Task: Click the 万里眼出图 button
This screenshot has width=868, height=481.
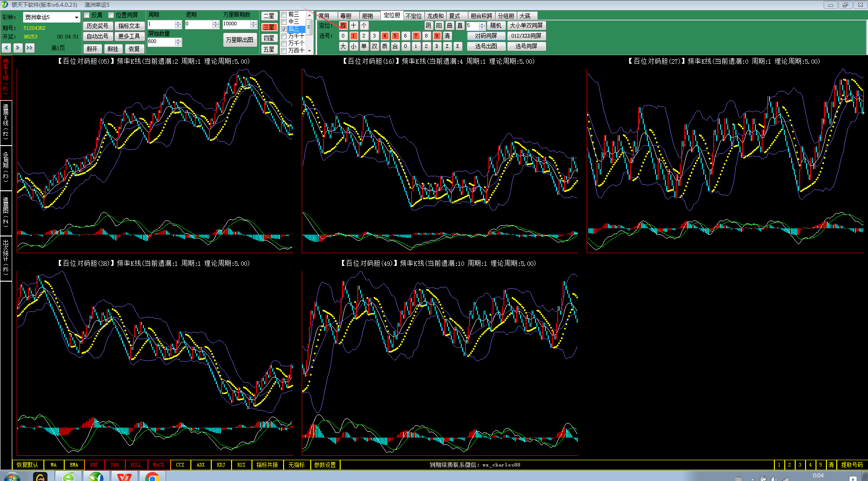Action: tap(240, 40)
